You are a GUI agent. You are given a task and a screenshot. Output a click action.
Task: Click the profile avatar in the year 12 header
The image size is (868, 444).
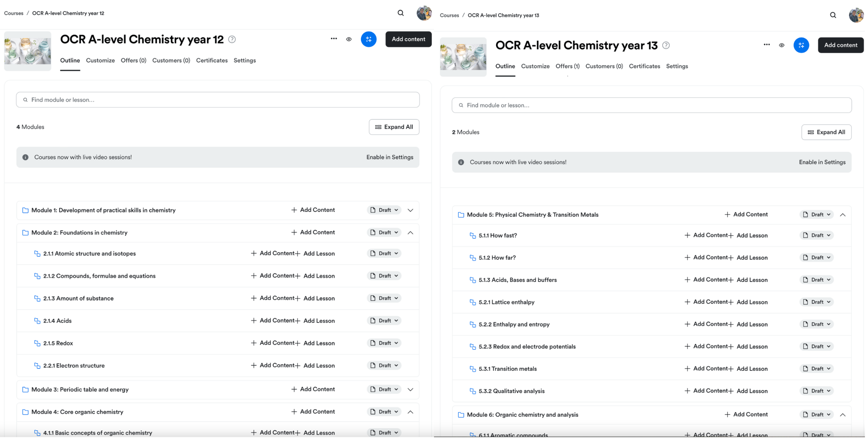(424, 13)
